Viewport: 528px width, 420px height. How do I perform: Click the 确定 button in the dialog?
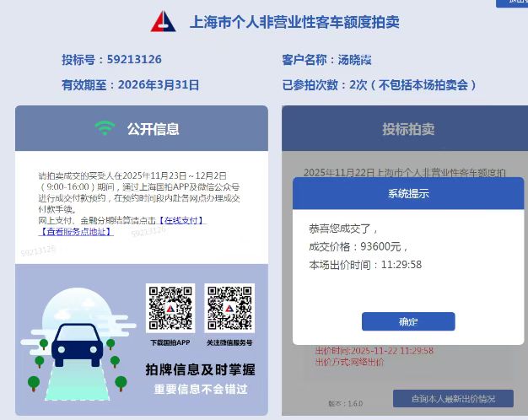(408, 321)
